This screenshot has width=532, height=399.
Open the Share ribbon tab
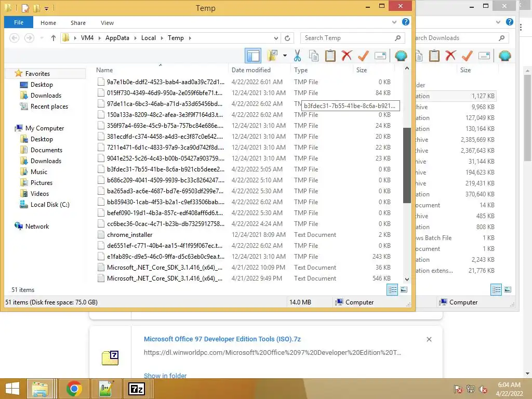pyautogui.click(x=78, y=23)
